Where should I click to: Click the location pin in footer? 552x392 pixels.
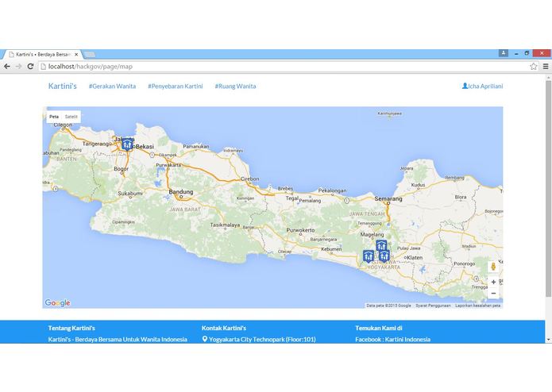coord(205,339)
